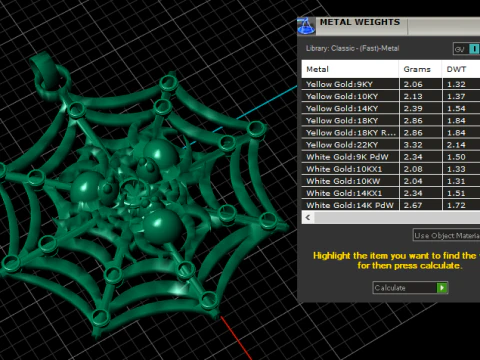The height and width of the screenshot is (360, 480).
Task: Select the White Gold:10KW row
Action: pyautogui.click(x=391, y=181)
